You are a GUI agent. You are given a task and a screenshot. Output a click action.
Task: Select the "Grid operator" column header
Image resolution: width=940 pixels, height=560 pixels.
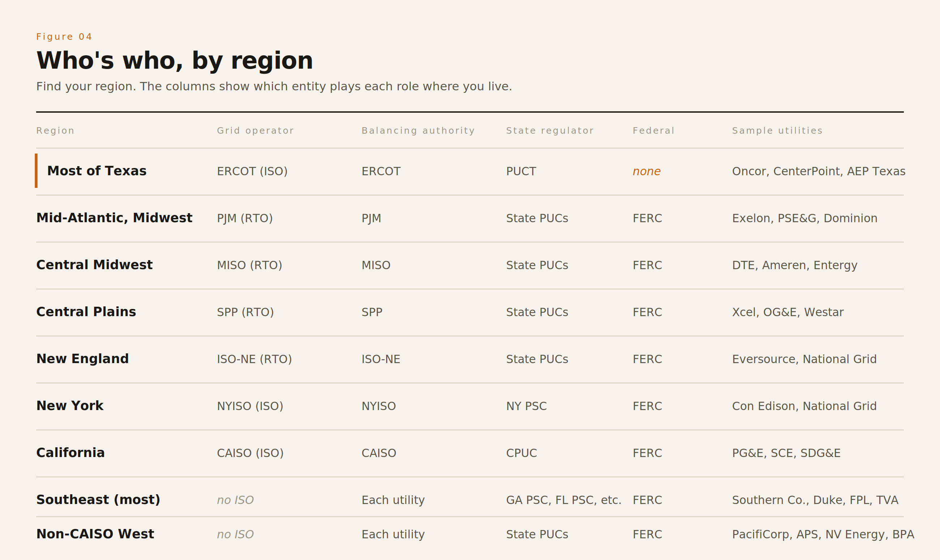tap(256, 130)
